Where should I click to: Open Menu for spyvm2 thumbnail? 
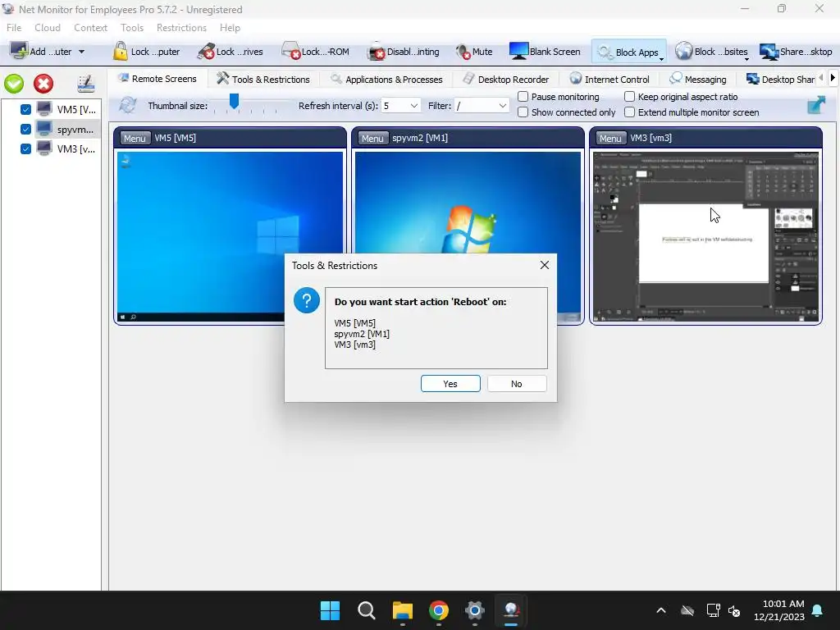pos(372,138)
